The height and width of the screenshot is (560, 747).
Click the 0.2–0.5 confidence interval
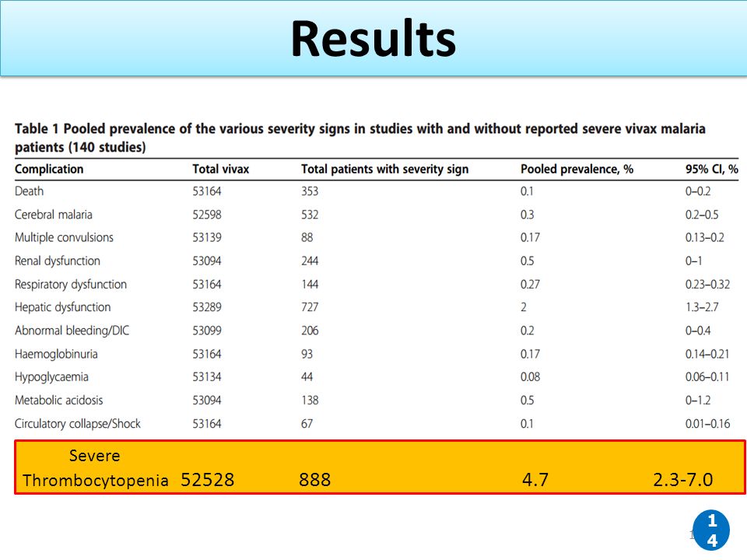coord(702,215)
